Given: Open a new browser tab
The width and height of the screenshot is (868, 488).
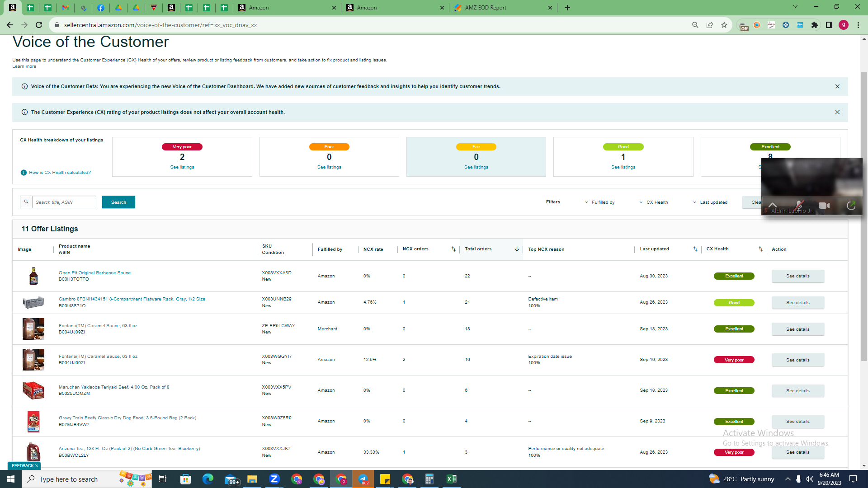Looking at the screenshot, I should coord(567,8).
